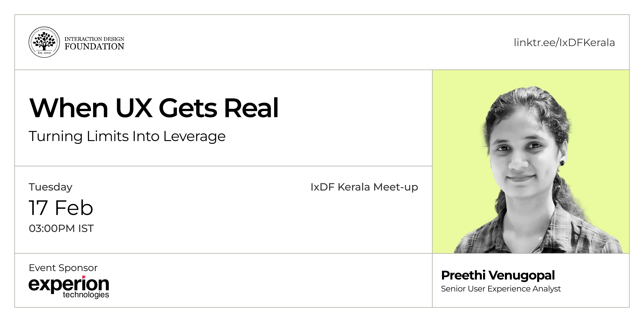Click the "Senior User Experience Analyst" title
644x322 pixels.
501,289
